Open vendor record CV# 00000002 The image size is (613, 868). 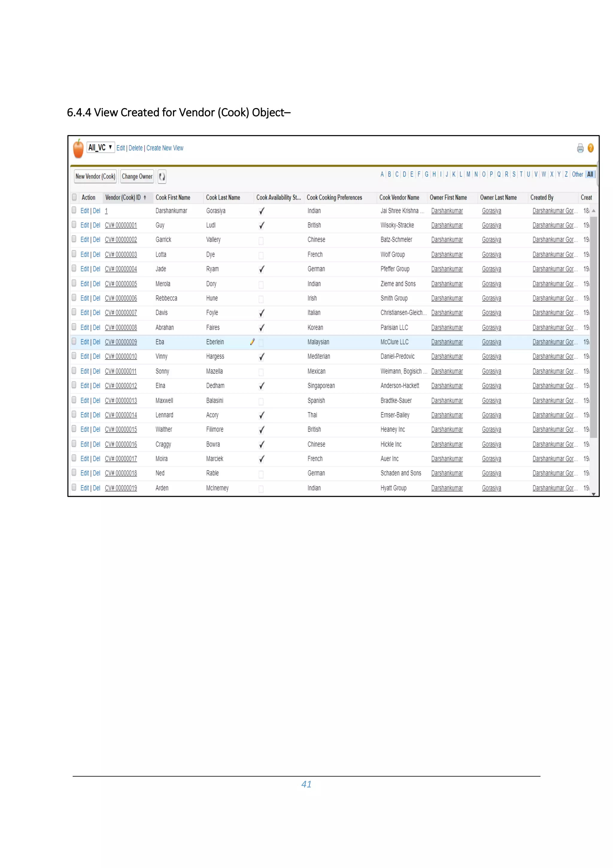pos(121,240)
